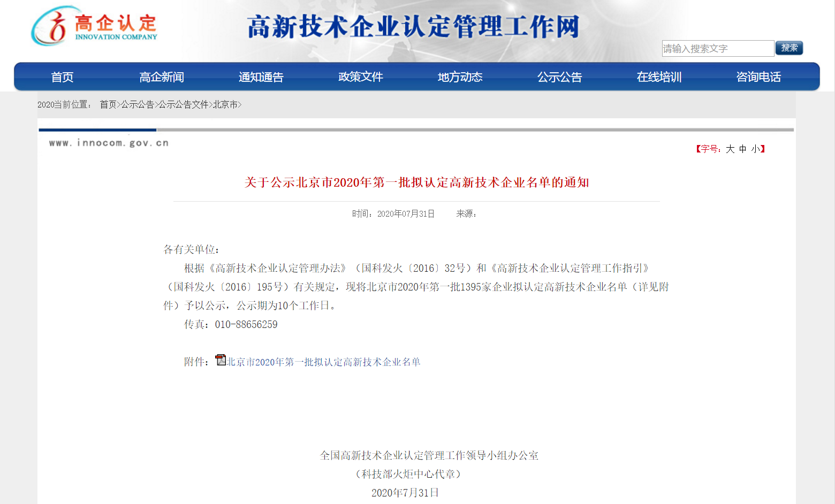Set font size to 大

coord(730,149)
